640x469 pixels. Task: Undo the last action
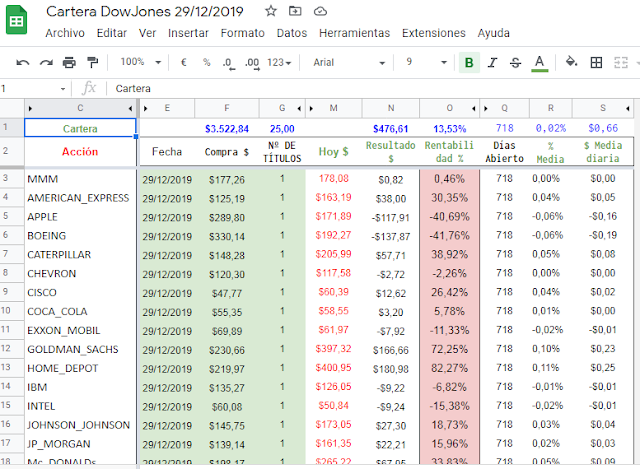(22, 62)
